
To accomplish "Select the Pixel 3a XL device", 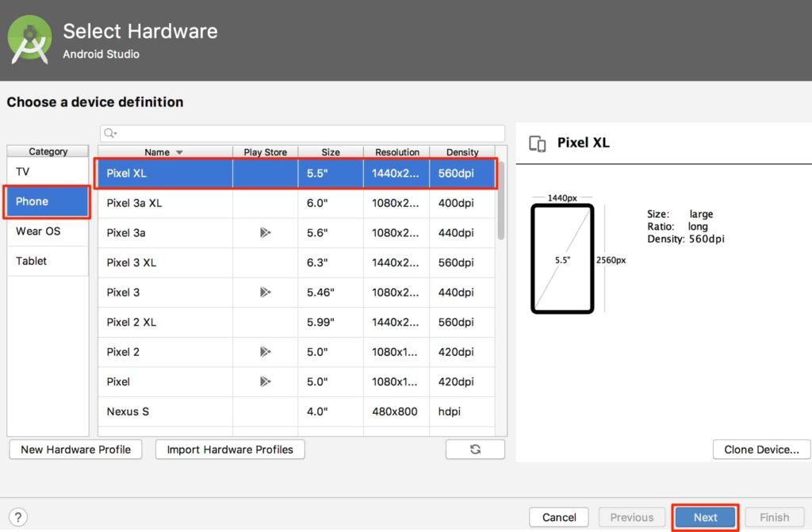I will pyautogui.click(x=134, y=203).
